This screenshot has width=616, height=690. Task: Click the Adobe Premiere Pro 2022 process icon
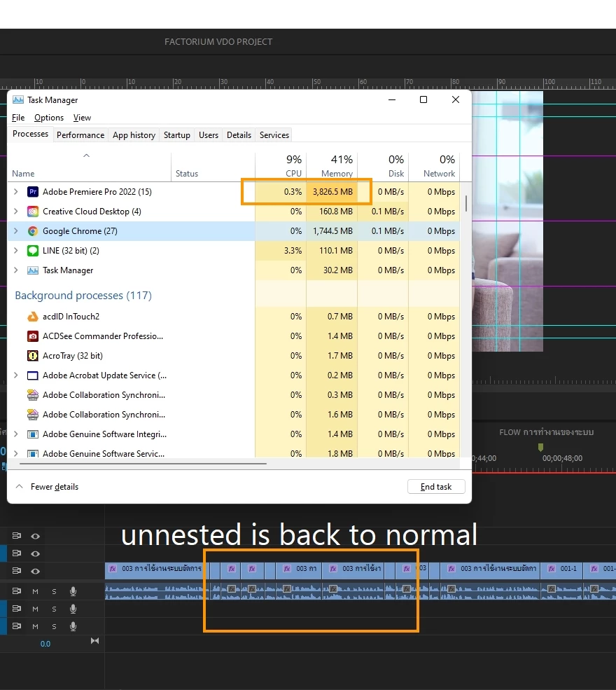32,192
